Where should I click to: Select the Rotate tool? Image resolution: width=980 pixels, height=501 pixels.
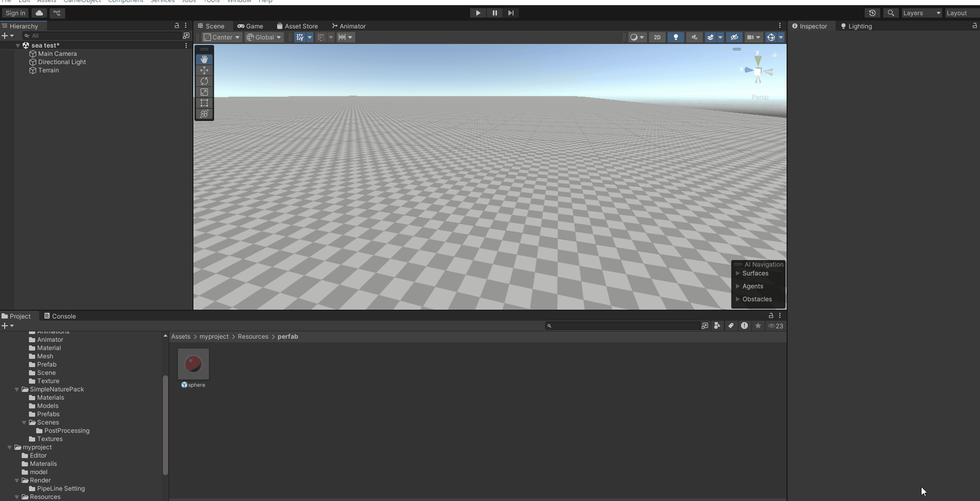pos(204,81)
